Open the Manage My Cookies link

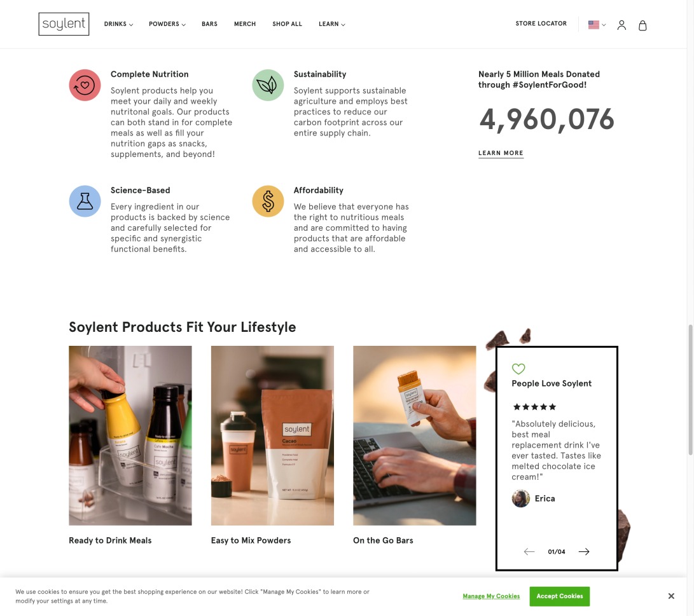[491, 596]
